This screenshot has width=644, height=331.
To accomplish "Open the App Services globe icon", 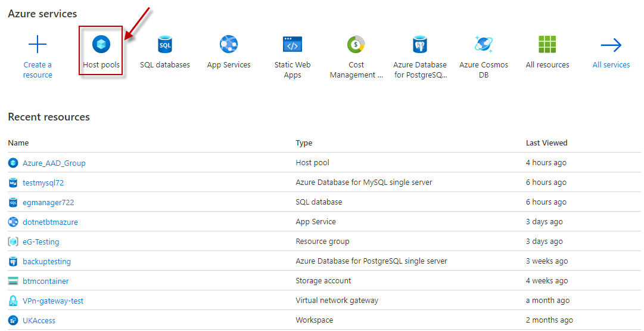I will click(x=229, y=44).
